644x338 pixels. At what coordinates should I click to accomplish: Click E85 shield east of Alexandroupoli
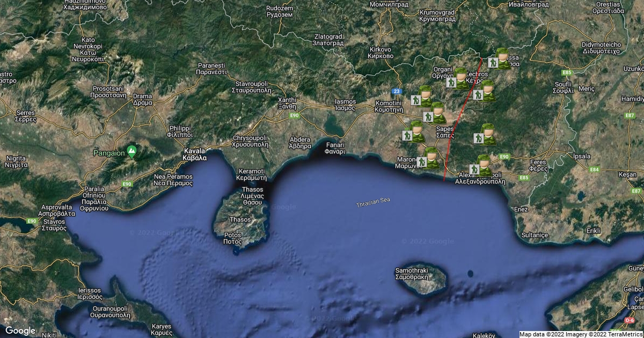[x=524, y=178]
